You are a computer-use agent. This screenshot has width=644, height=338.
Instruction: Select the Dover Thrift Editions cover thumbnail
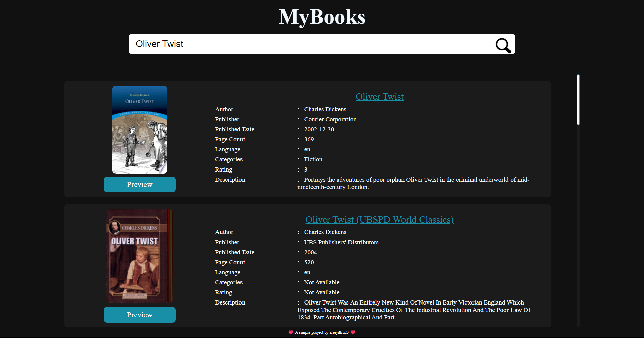[x=139, y=130]
